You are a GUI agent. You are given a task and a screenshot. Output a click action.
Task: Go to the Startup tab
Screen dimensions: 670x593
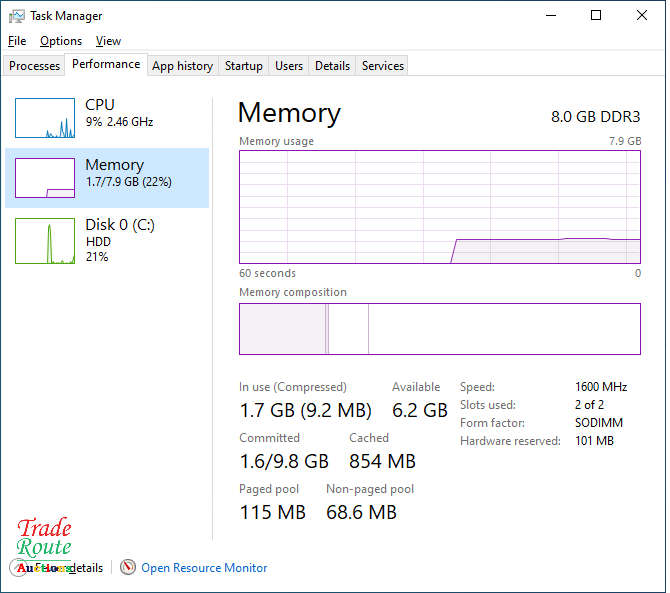pos(243,66)
